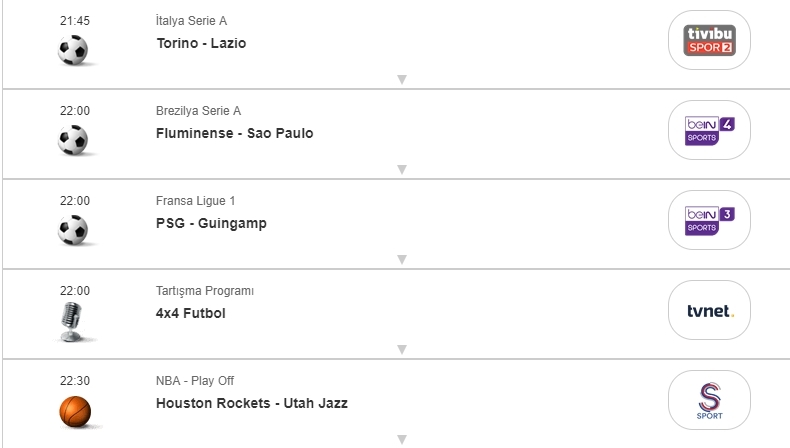Click the soccer ball icon beside Fluminense - Sao Paulo
The width and height of the screenshot is (790, 448).
click(73, 140)
